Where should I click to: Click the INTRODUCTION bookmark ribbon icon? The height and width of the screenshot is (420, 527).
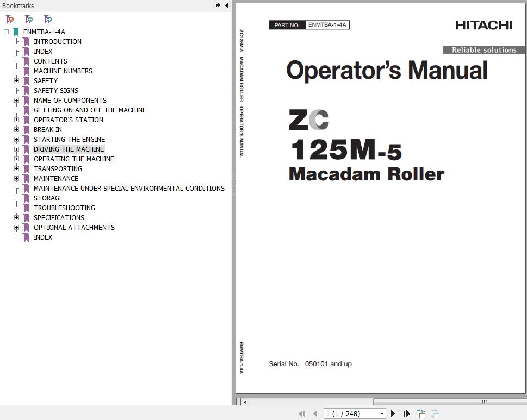tap(26, 42)
